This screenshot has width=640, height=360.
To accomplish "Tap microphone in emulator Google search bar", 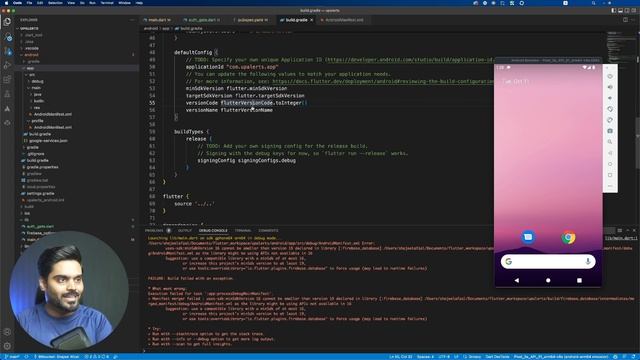I will 588,261.
